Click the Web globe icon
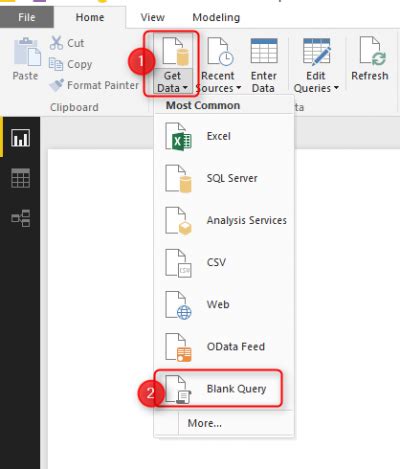 178,305
